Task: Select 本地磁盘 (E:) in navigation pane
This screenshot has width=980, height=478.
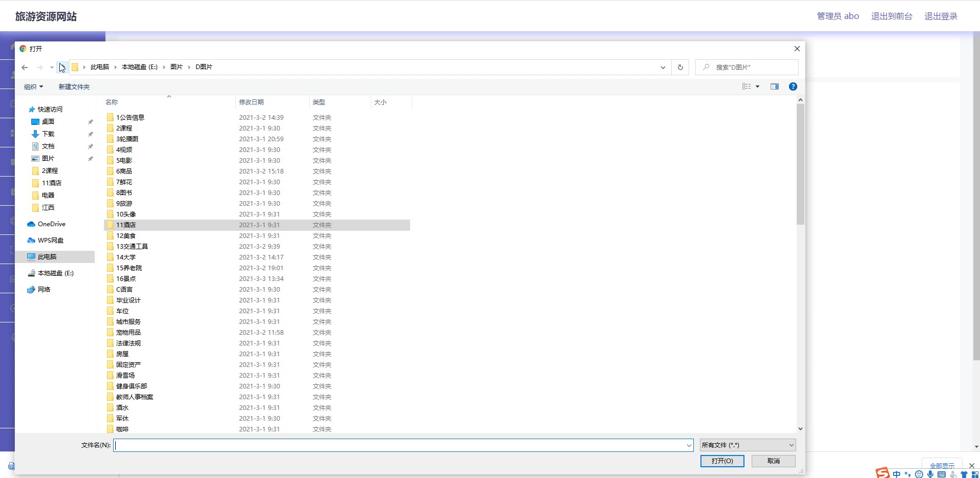Action: click(56, 273)
